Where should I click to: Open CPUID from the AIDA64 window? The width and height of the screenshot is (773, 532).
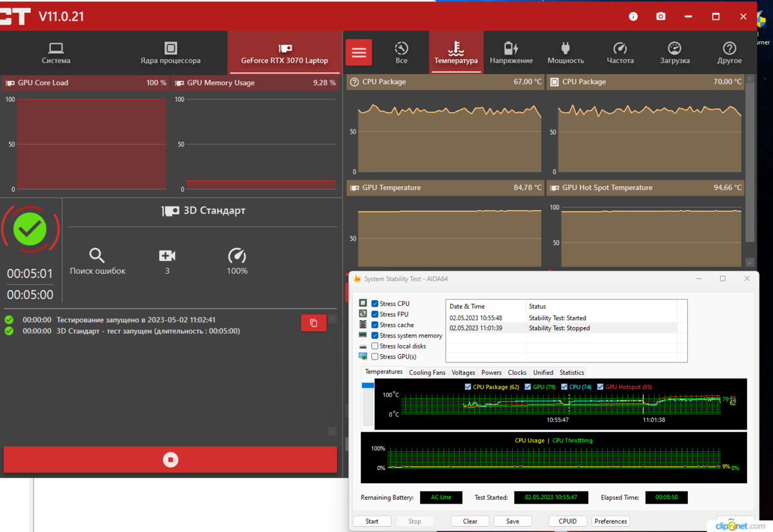[x=568, y=521]
